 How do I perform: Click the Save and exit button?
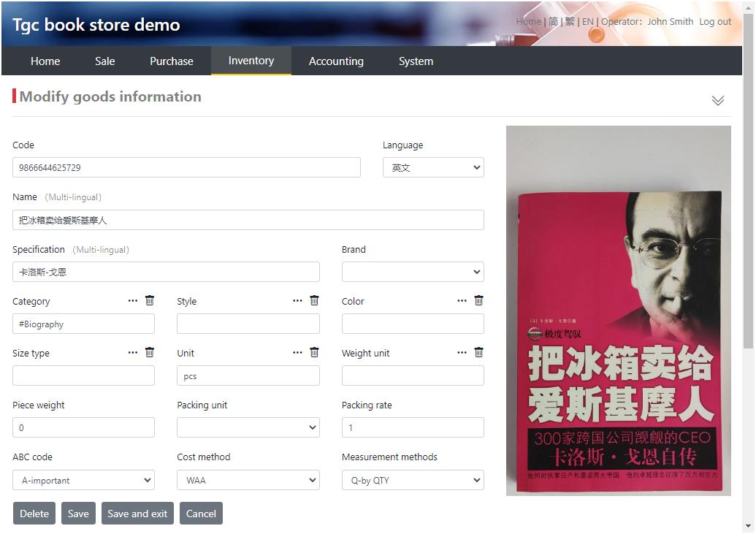tap(137, 514)
